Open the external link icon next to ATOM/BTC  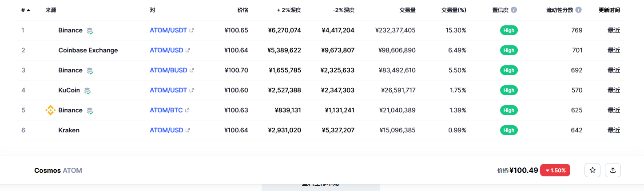pos(187,110)
